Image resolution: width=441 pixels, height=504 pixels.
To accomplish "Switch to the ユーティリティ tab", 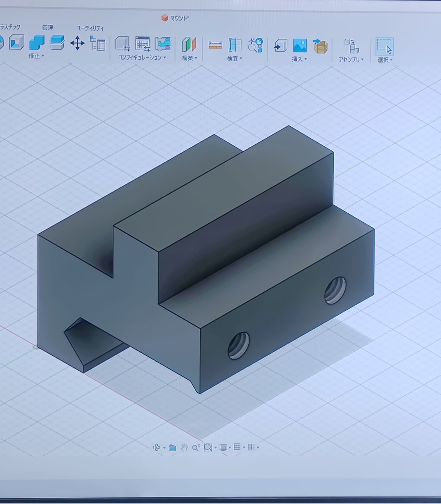I will [x=90, y=29].
